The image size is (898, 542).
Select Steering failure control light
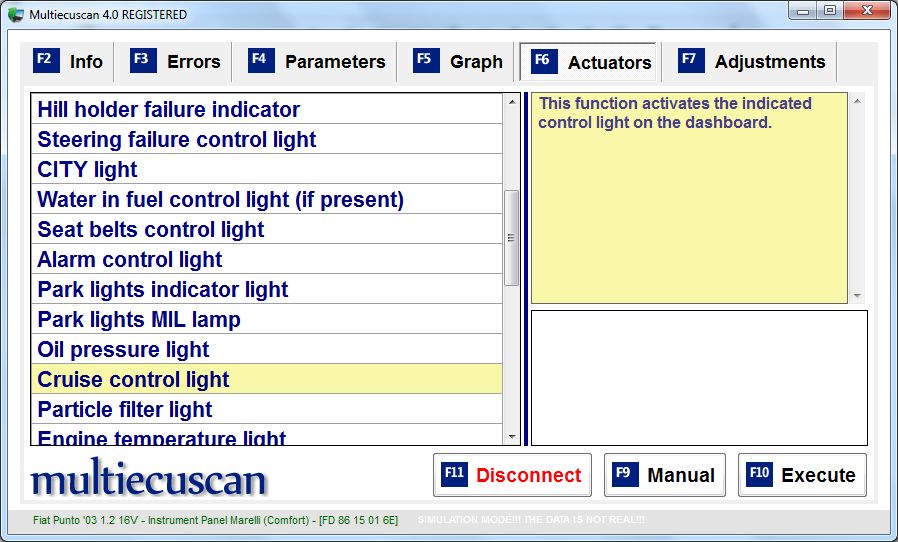click(267, 139)
